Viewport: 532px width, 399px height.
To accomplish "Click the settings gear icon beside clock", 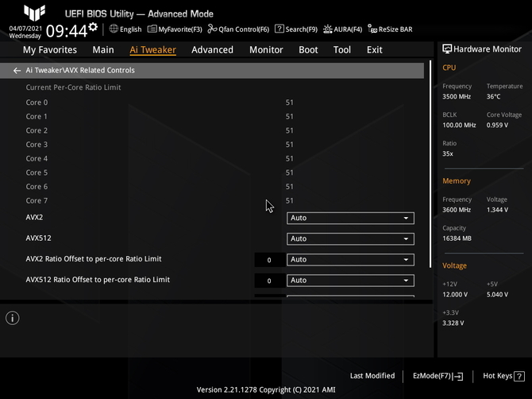I will click(94, 28).
